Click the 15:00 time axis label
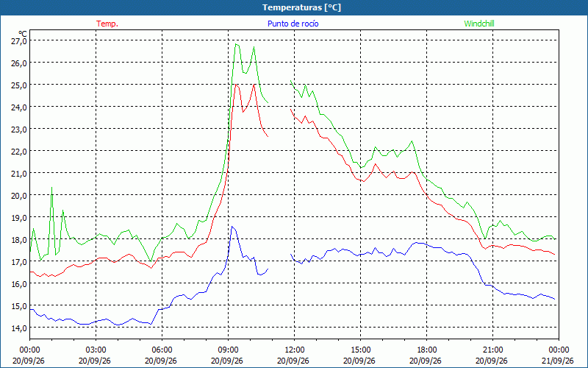The image size is (588, 368). tap(360, 350)
